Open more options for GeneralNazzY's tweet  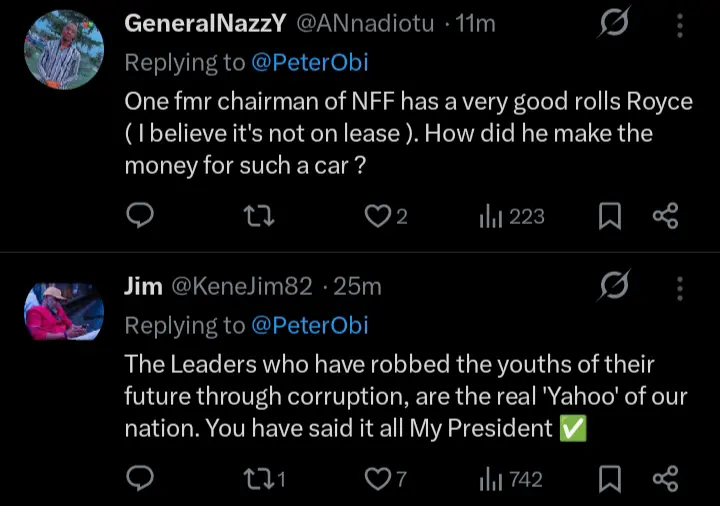point(680,24)
